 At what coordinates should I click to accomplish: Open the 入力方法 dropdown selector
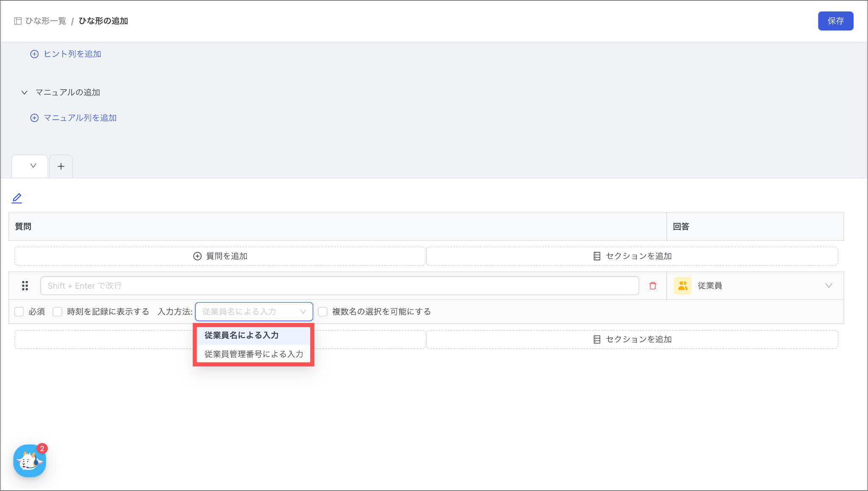[x=254, y=312]
